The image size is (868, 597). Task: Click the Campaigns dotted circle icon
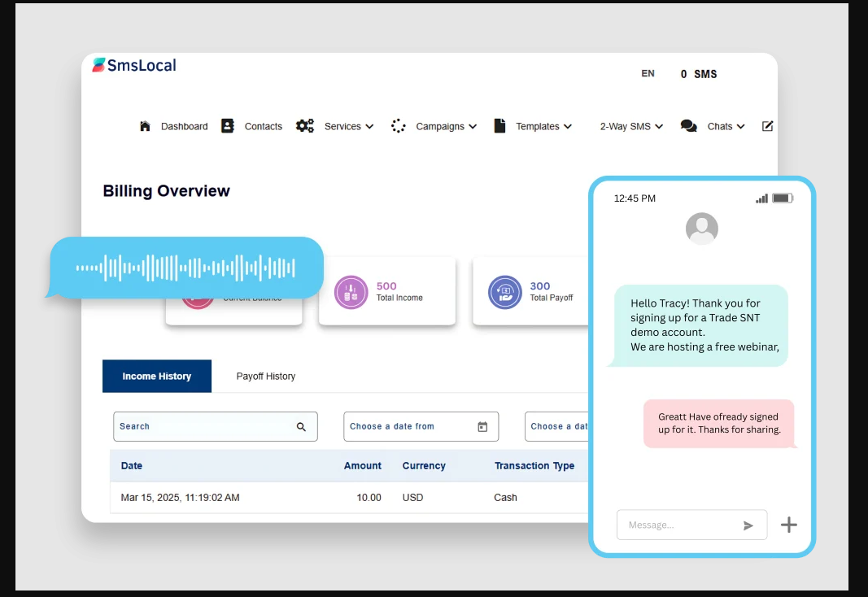click(398, 125)
